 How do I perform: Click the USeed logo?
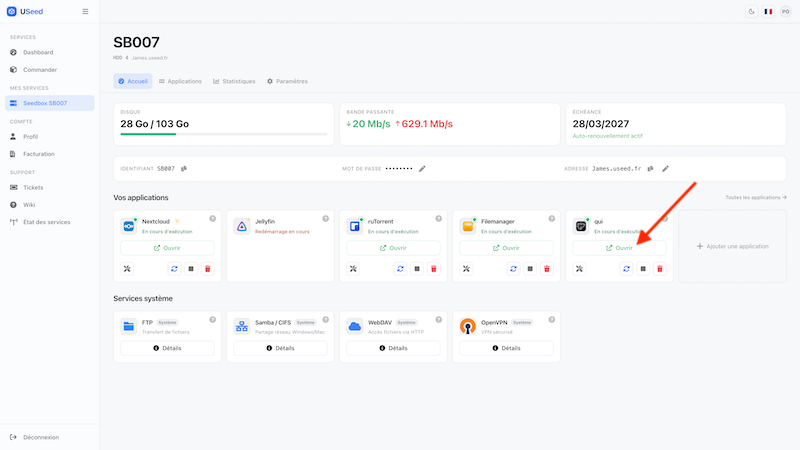[24, 11]
